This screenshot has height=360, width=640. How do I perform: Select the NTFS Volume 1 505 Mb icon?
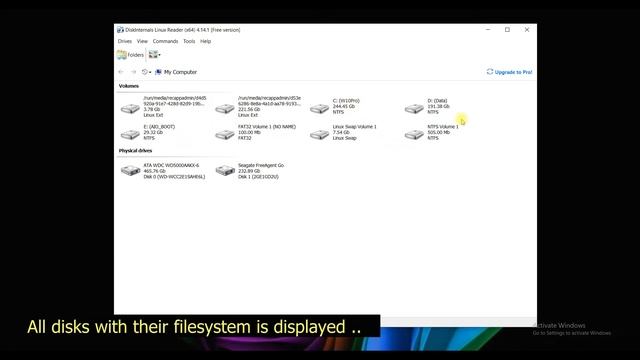pos(414,134)
